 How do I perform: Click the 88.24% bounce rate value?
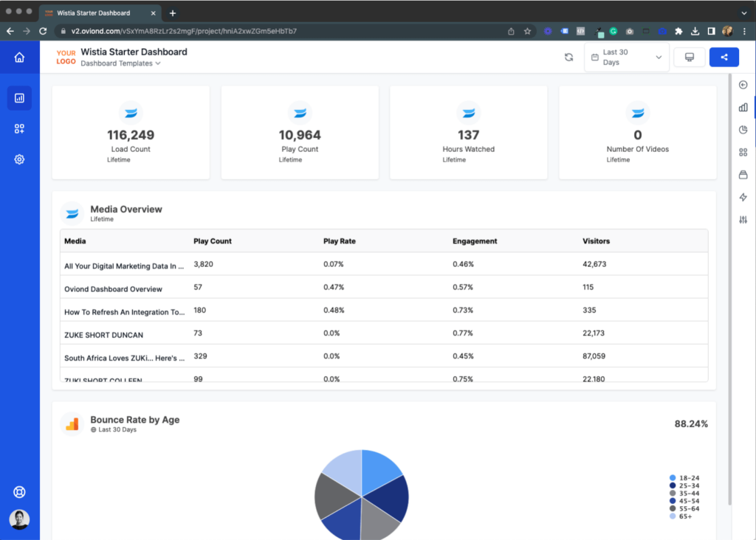click(x=691, y=424)
